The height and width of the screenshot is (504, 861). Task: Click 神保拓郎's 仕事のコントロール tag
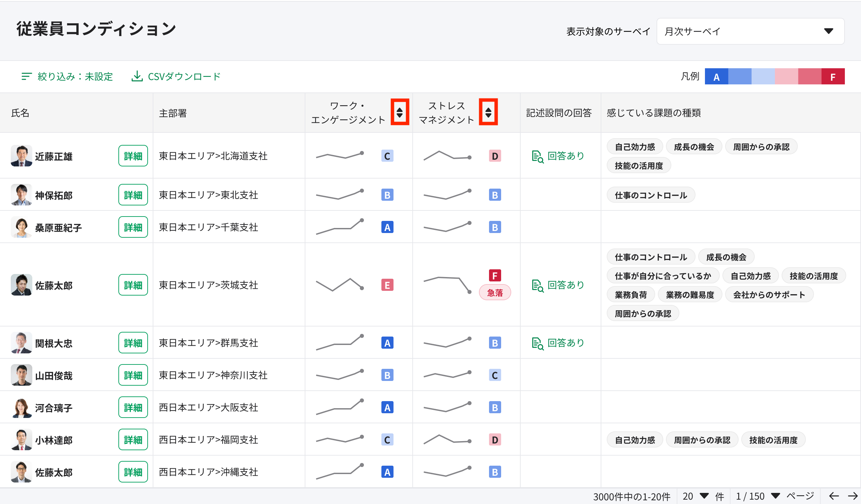[x=651, y=195]
